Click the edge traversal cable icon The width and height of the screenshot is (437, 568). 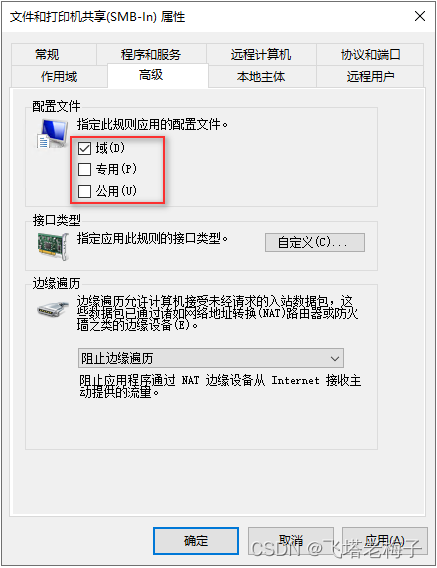point(53,309)
